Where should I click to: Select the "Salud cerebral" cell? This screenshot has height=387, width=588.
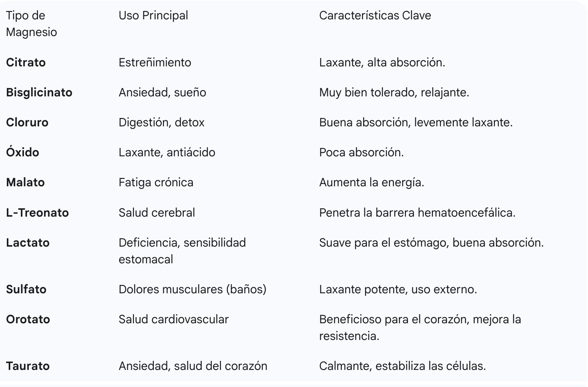pyautogui.click(x=156, y=212)
